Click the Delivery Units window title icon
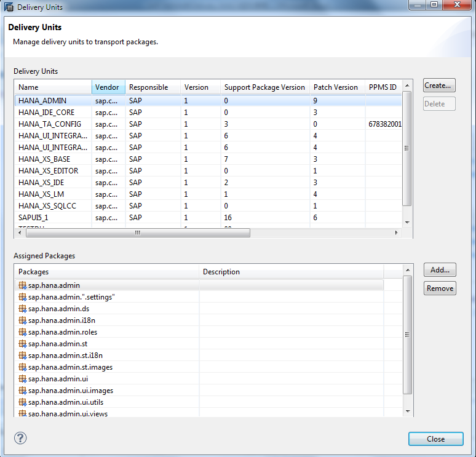The image size is (476, 457). point(9,7)
